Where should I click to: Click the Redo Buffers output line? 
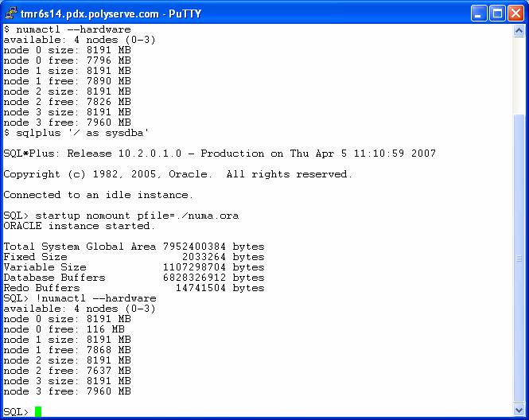click(x=134, y=288)
